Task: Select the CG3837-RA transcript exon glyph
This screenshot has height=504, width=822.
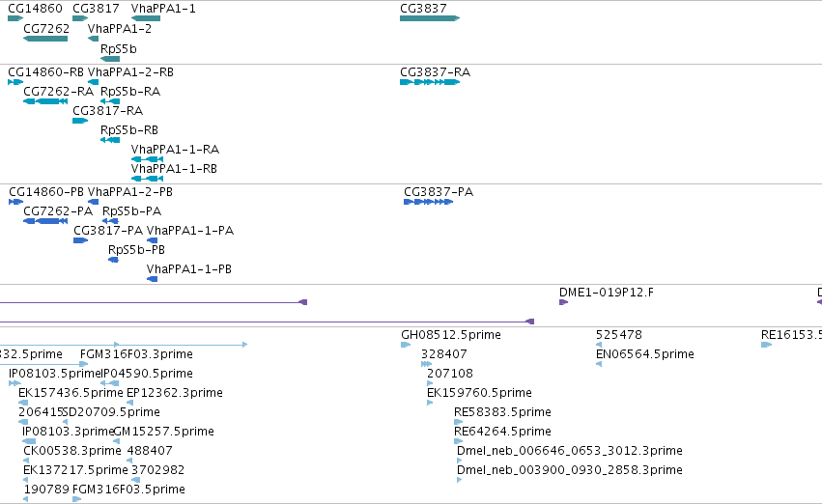Action: pos(430,82)
